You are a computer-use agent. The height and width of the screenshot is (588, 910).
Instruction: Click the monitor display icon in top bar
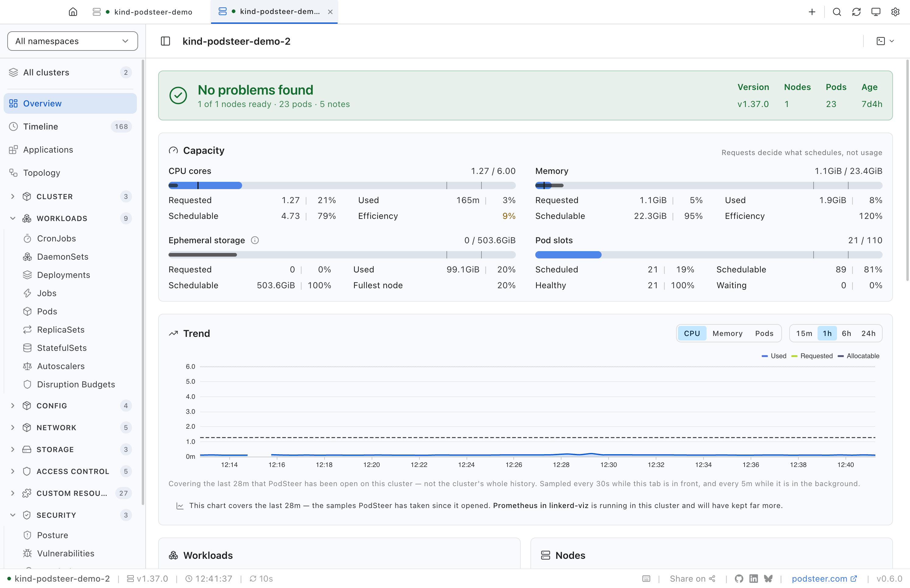coord(876,12)
